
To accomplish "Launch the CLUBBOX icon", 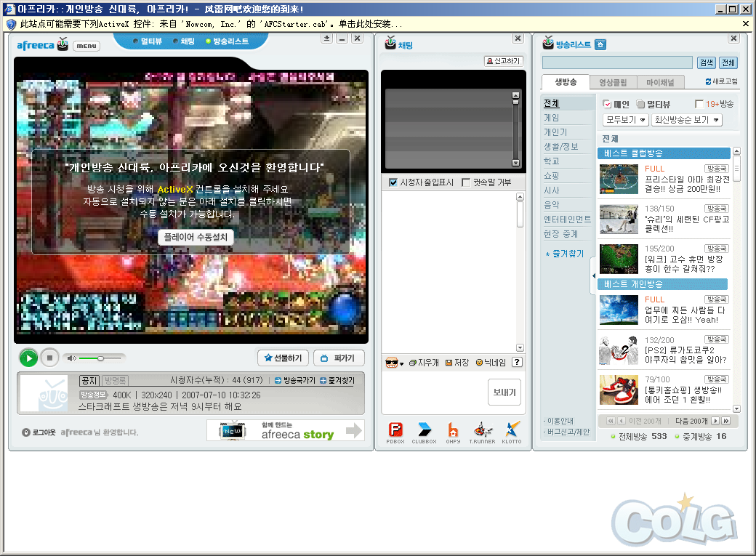I will click(x=424, y=430).
